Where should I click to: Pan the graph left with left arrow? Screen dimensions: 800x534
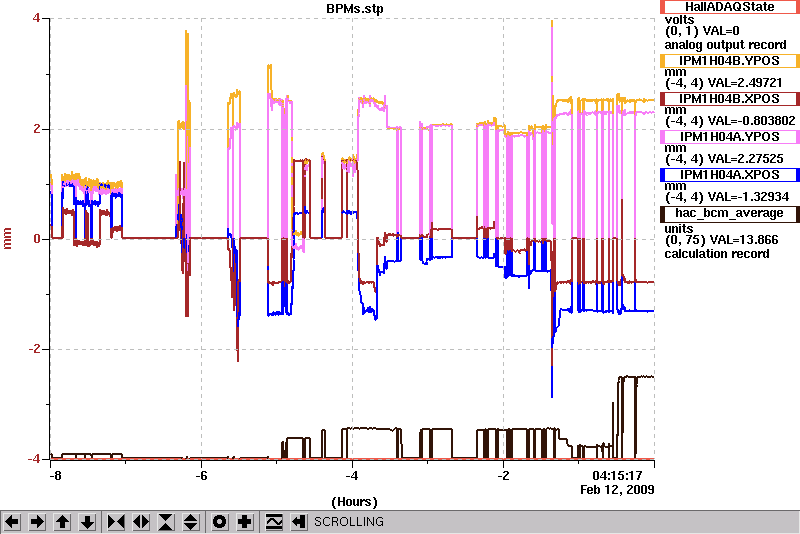12,522
